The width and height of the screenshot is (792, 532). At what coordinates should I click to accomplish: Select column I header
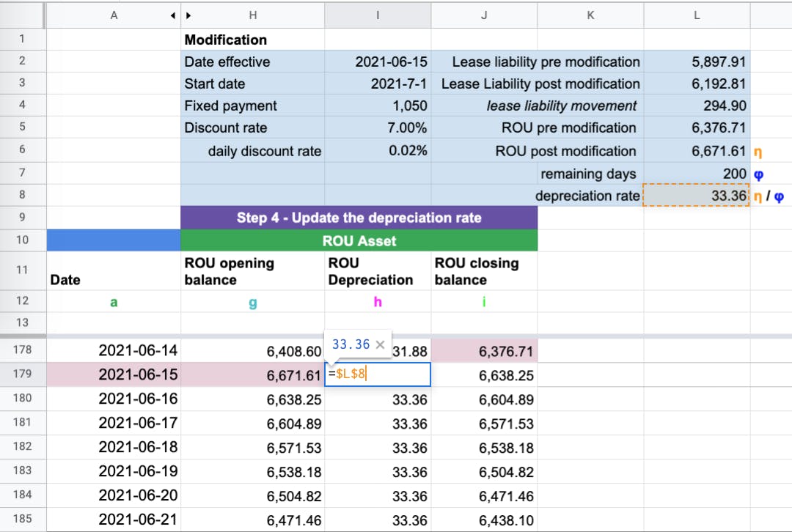[x=377, y=15]
